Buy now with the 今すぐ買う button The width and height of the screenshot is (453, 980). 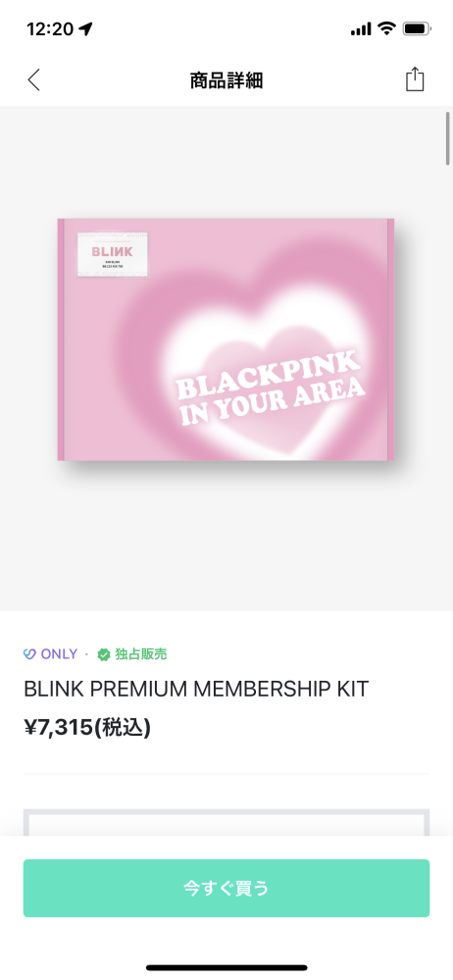click(226, 888)
